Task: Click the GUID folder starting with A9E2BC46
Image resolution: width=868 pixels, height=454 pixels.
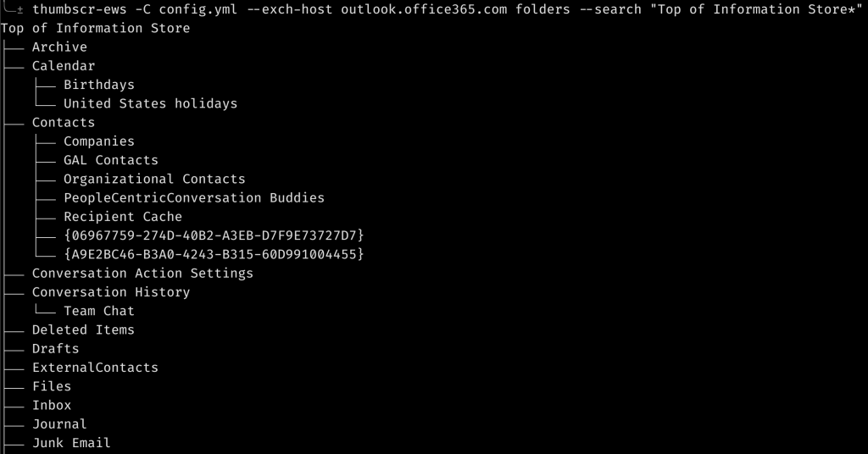Action: (213, 254)
